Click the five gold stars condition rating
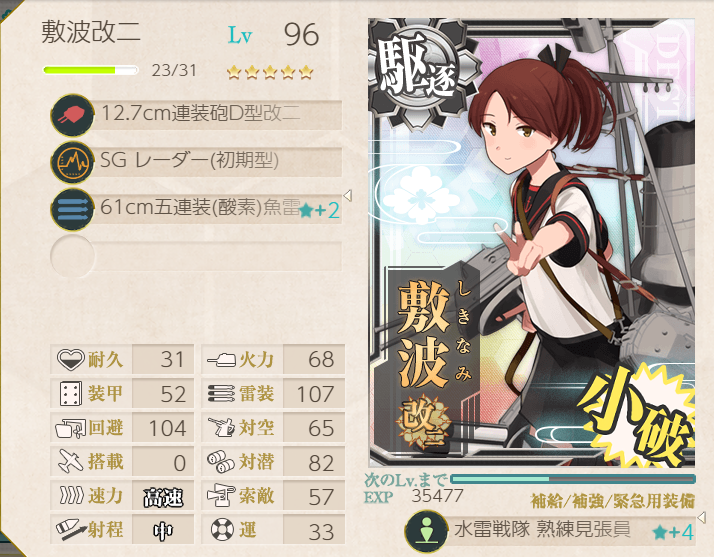 (x=270, y=72)
